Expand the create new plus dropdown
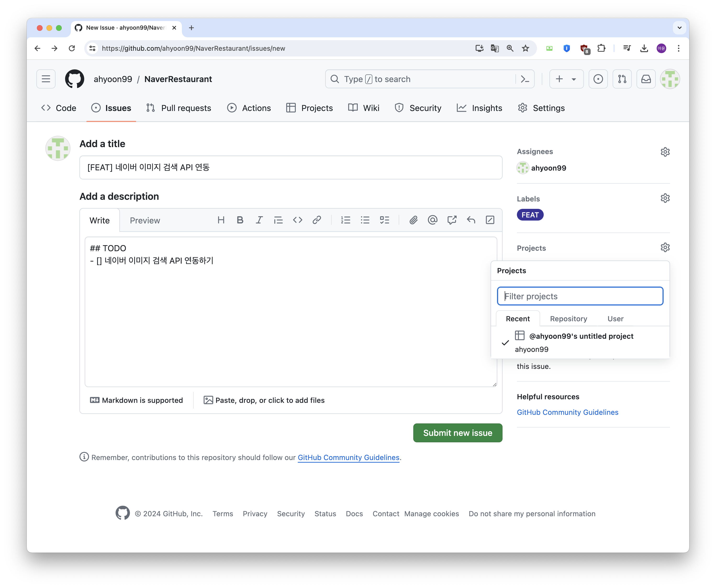This screenshot has width=716, height=588. 566,79
